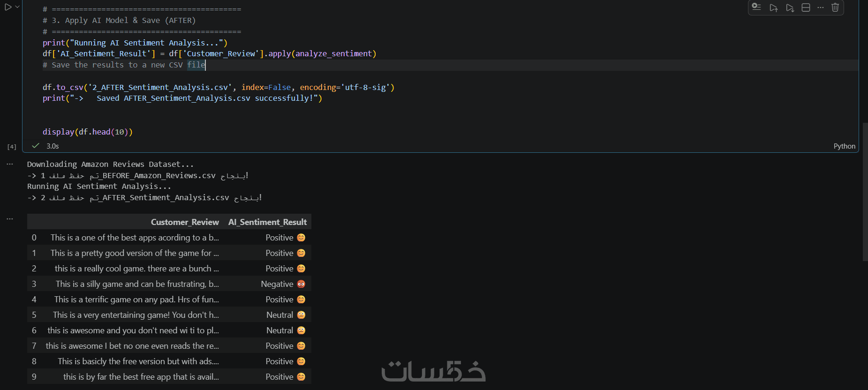Open text output actions ellipsis menu
The image size is (868, 390).
tap(10, 164)
